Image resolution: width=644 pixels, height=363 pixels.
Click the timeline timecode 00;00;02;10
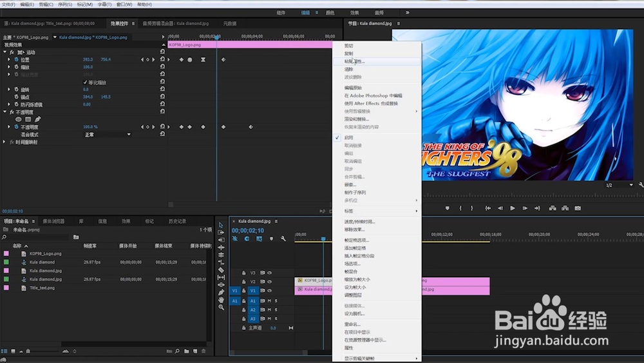(248, 231)
